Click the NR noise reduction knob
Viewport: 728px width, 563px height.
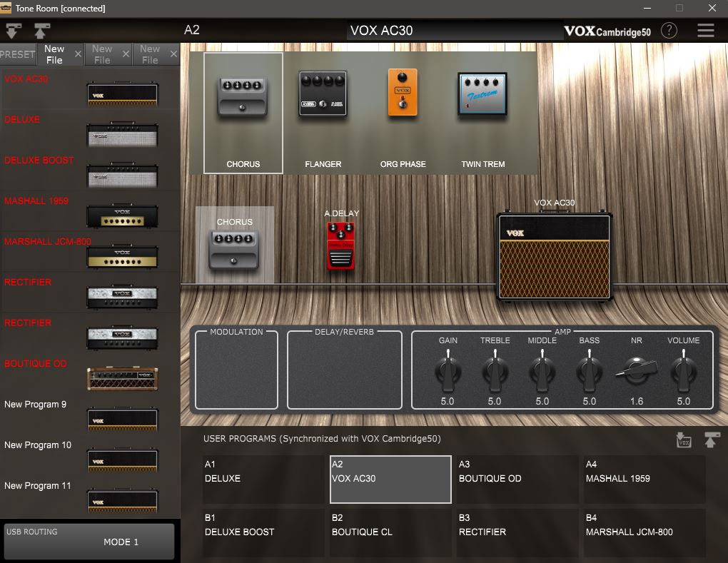click(x=636, y=372)
